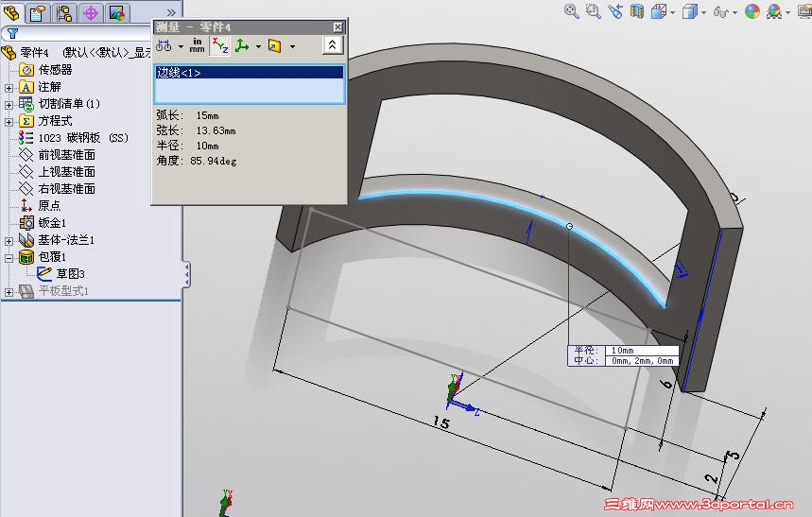Open the View Orientation dropdown arrow
Viewport: 812px width, 517px height.
tap(673, 12)
